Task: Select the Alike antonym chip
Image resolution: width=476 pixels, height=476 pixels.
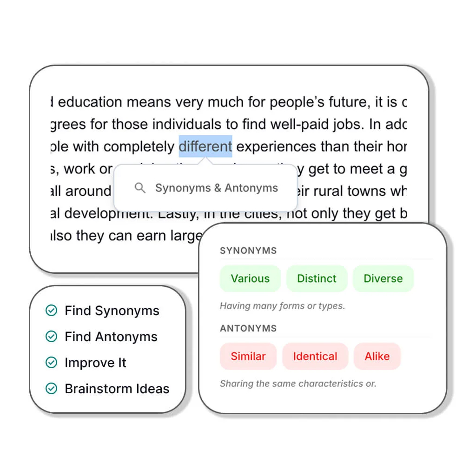Action: coord(377,356)
